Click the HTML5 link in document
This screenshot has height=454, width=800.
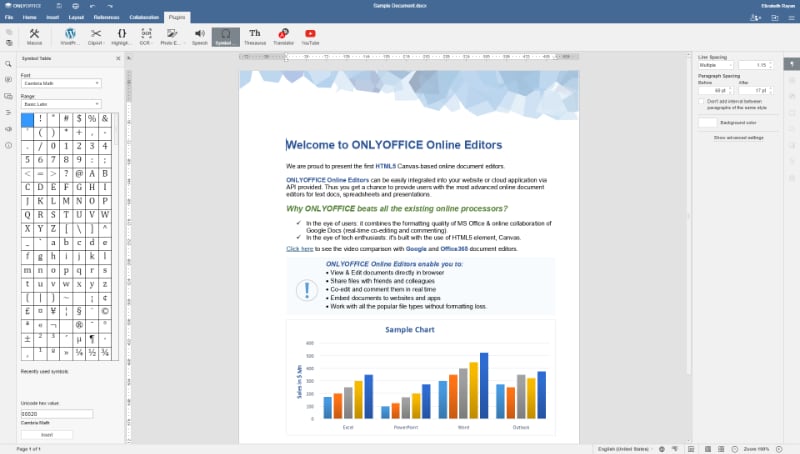coord(386,166)
